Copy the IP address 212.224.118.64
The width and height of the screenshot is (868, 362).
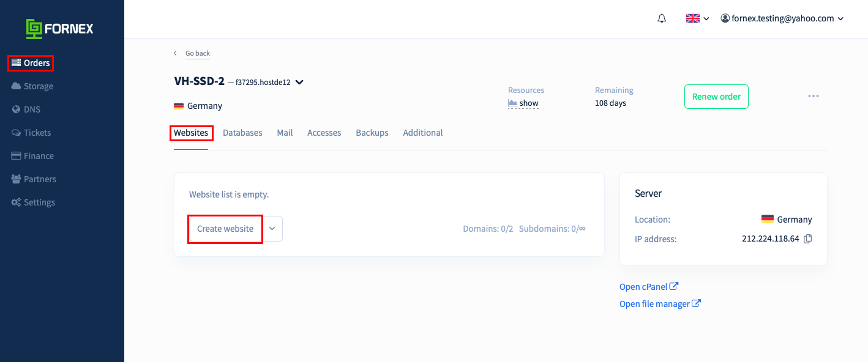tap(807, 239)
